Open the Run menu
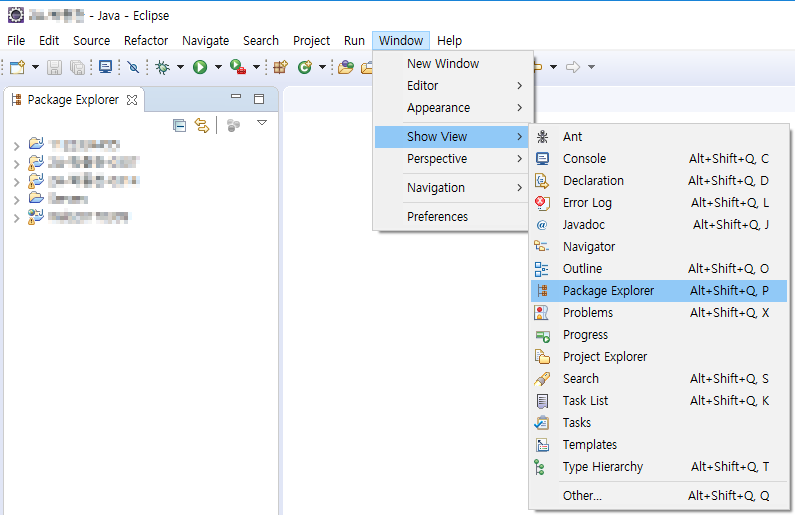This screenshot has height=515, width=795. (x=354, y=41)
